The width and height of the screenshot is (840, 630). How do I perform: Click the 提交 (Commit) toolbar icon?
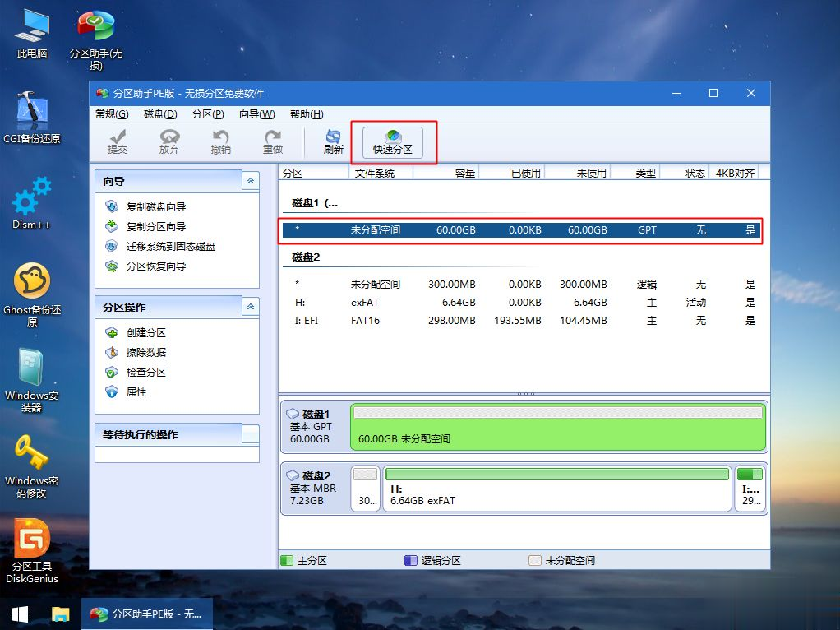point(118,141)
